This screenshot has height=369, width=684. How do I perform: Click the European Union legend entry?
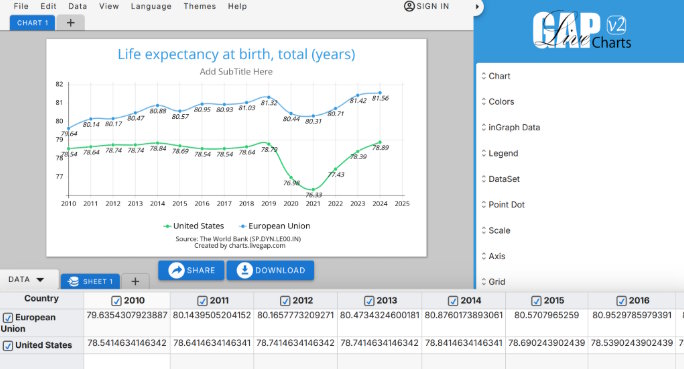tap(275, 226)
